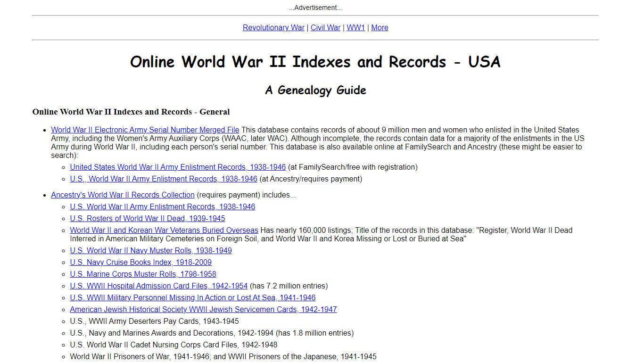Screen dimensions: 644x362
Task: Click the main page title heading
Action: [315, 62]
